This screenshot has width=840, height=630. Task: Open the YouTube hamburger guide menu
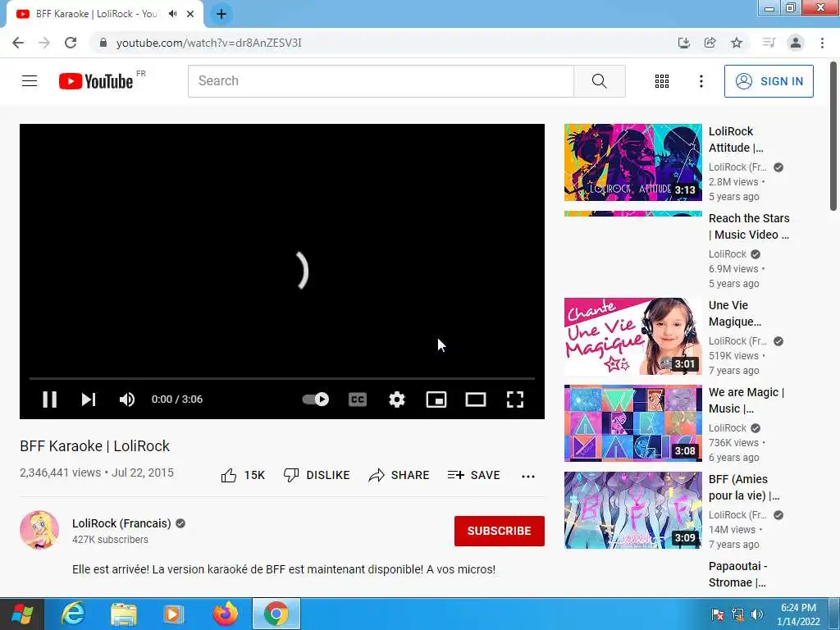(30, 81)
